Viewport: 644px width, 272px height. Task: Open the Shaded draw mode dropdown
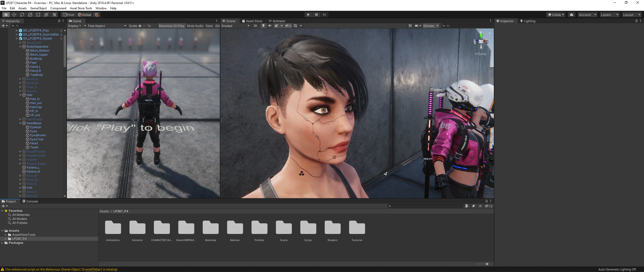[x=235, y=26]
